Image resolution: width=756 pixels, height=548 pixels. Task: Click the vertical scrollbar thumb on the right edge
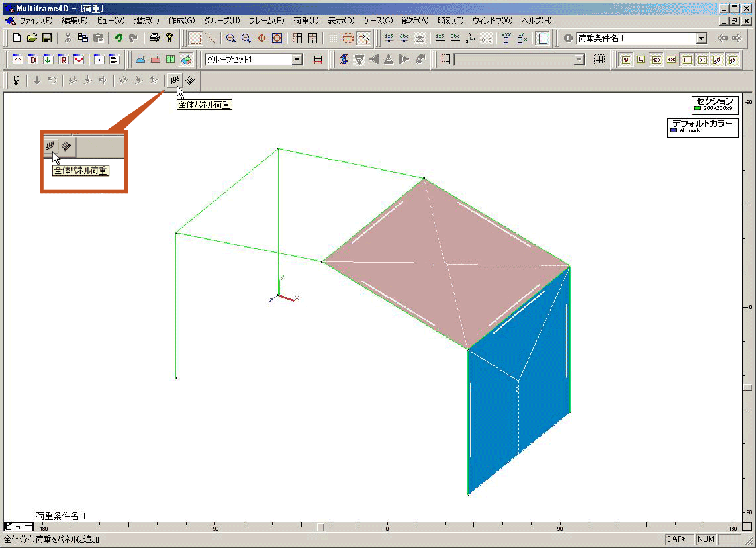(747, 387)
